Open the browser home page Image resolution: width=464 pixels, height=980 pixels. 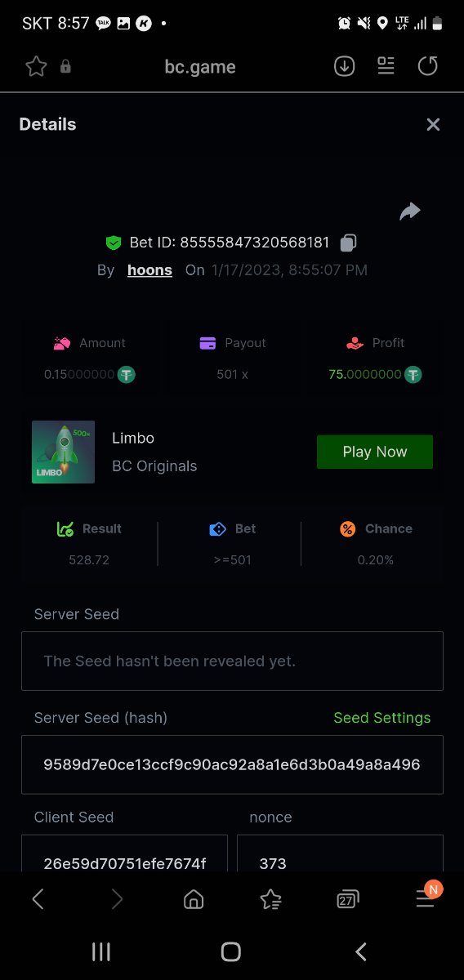click(x=194, y=899)
